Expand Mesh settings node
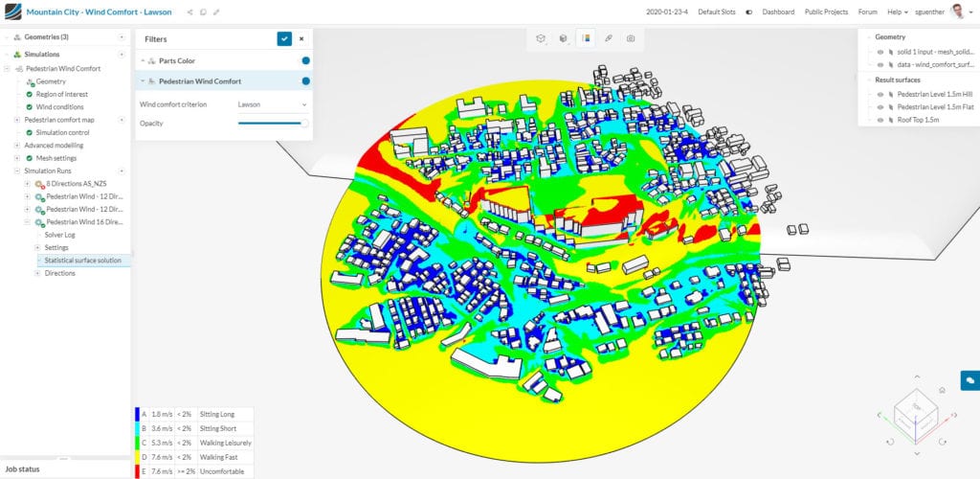This screenshot has width=980, height=479. 17,158
